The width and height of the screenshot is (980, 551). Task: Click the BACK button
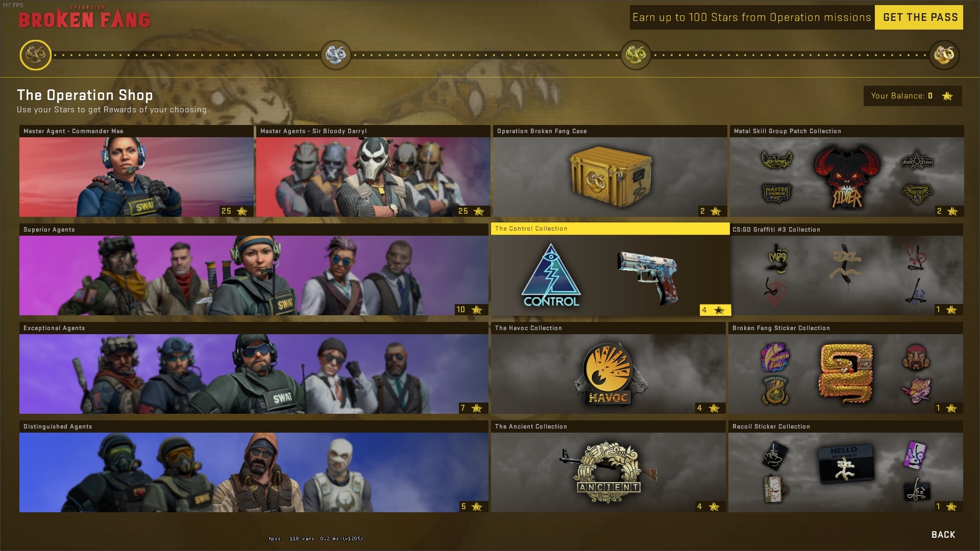pos(943,535)
